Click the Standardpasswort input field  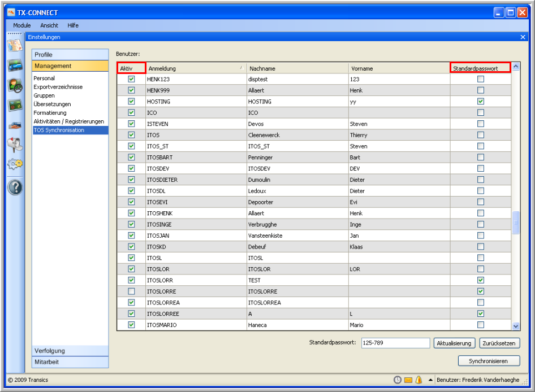coord(395,343)
